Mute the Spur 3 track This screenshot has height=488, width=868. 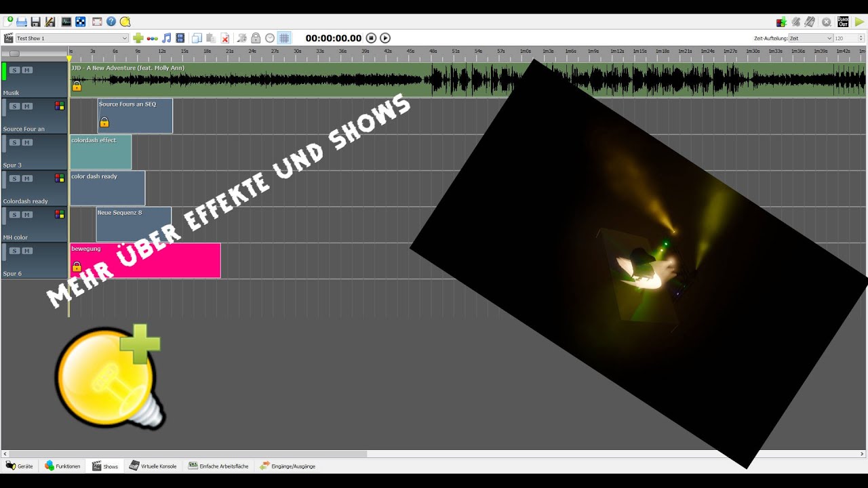point(27,142)
